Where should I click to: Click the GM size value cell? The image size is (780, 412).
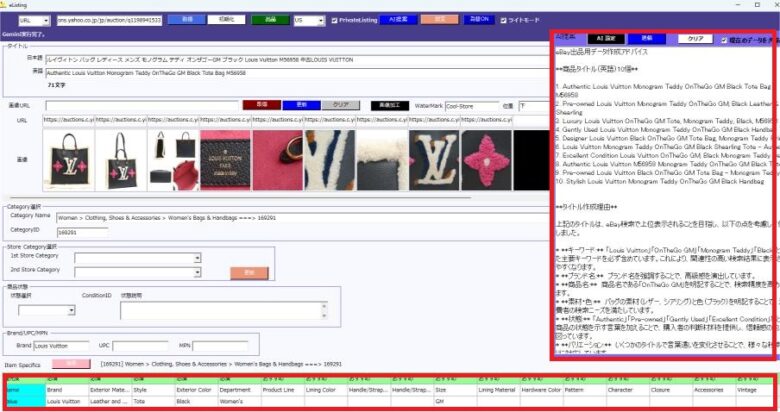[x=455, y=401]
